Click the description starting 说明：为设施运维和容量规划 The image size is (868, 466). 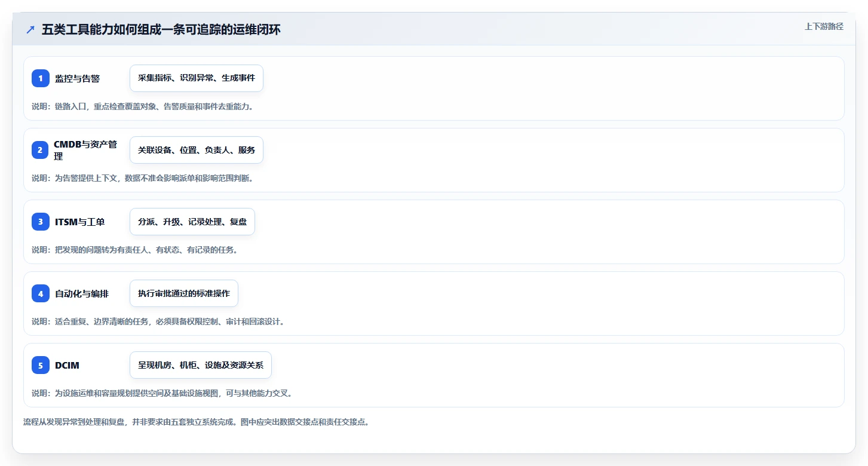pos(162,393)
